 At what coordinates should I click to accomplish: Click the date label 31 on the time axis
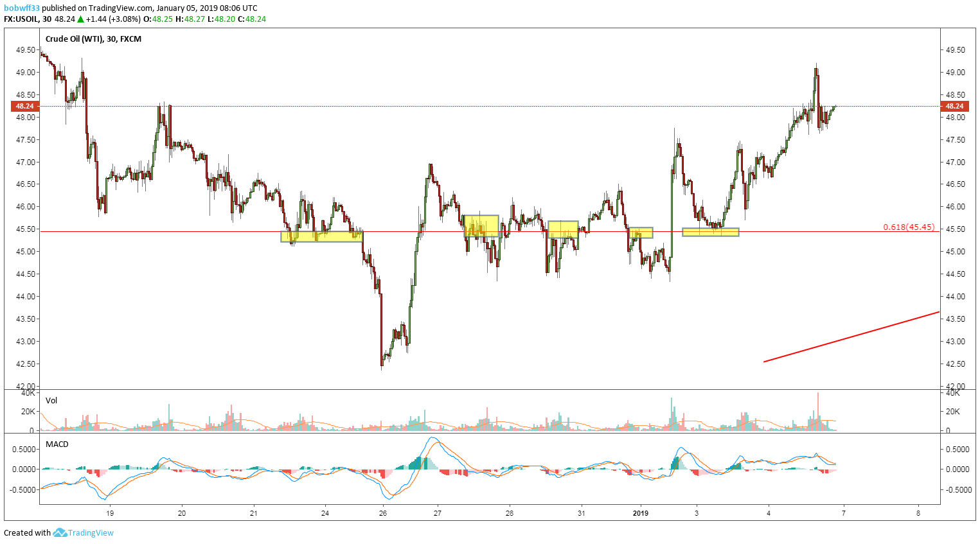click(x=582, y=513)
